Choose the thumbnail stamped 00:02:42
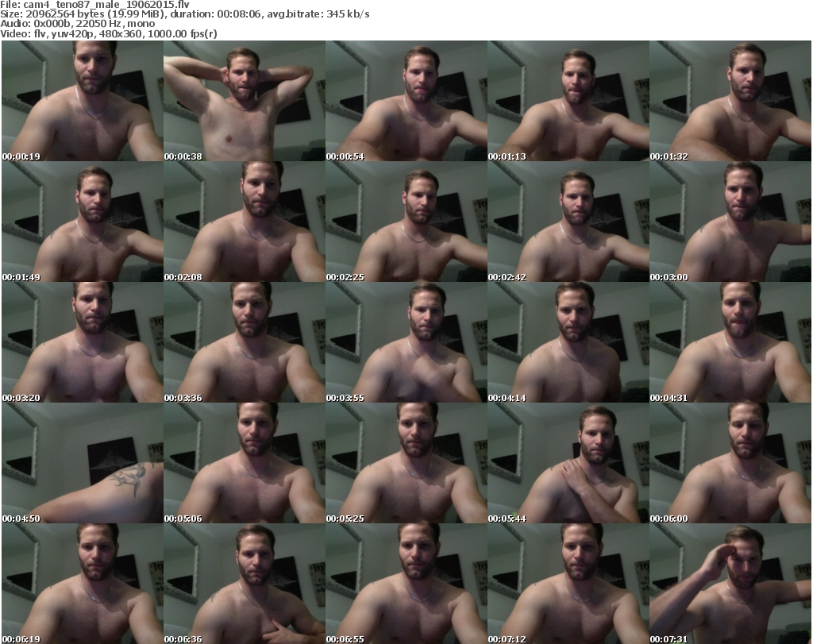This screenshot has width=813, height=644. point(568,222)
